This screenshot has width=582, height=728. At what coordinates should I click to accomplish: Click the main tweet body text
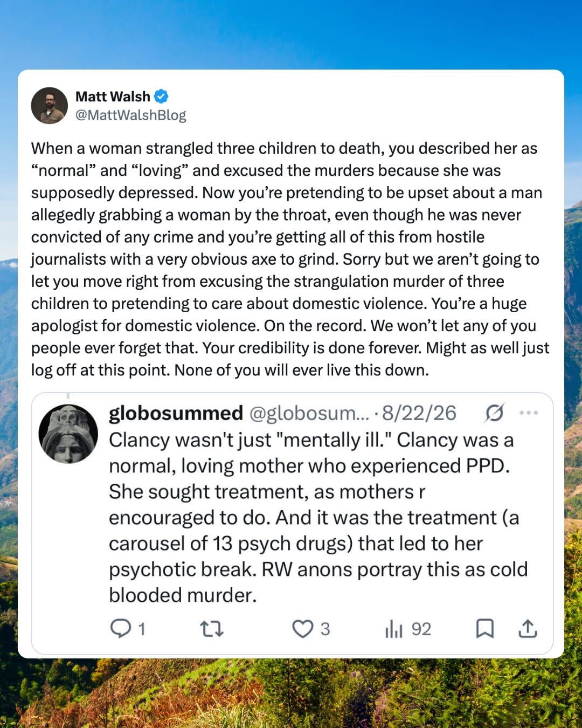pyautogui.click(x=290, y=259)
